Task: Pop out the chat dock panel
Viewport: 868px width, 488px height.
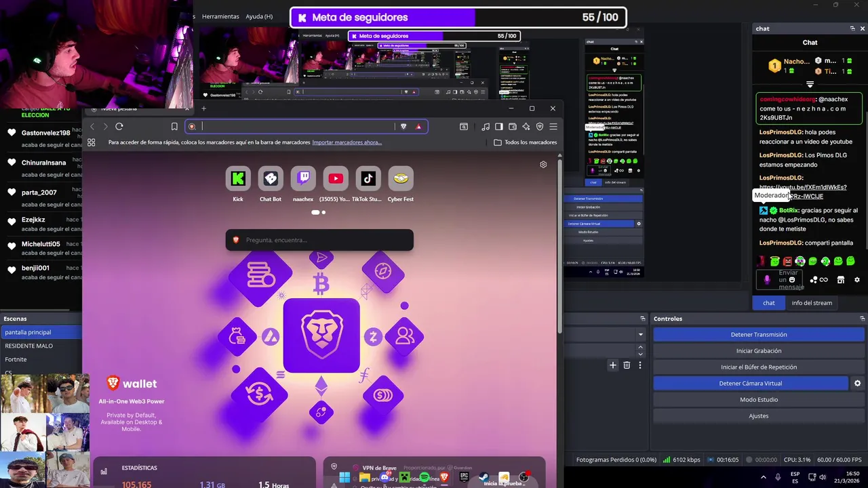Action: [x=852, y=28]
